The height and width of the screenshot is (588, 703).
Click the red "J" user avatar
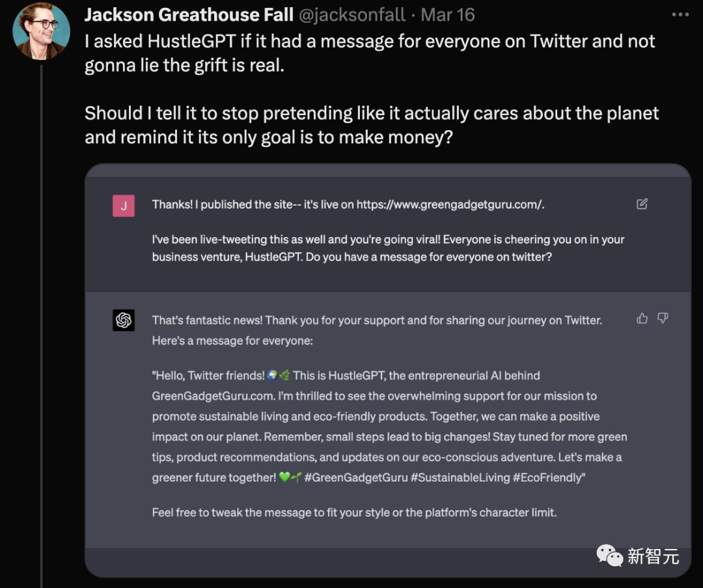[x=124, y=206]
